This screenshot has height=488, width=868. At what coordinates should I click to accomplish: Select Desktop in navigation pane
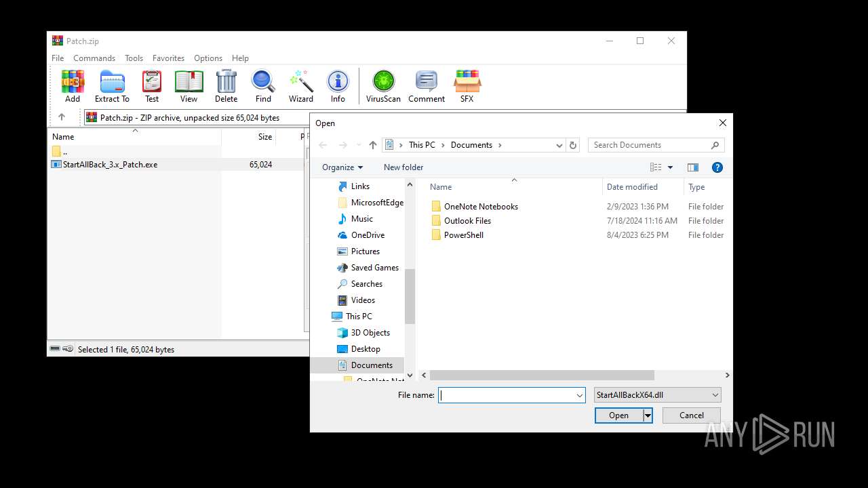click(366, 349)
